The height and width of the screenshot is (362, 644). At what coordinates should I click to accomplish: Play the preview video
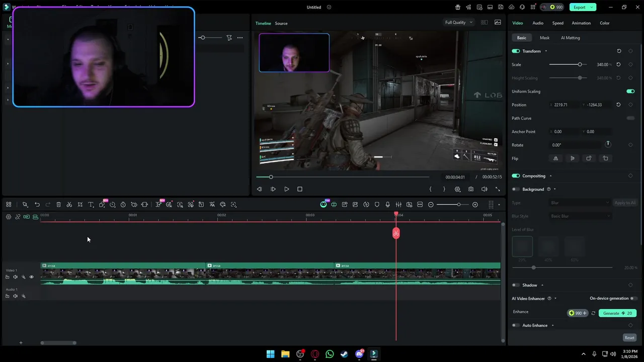[287, 189]
